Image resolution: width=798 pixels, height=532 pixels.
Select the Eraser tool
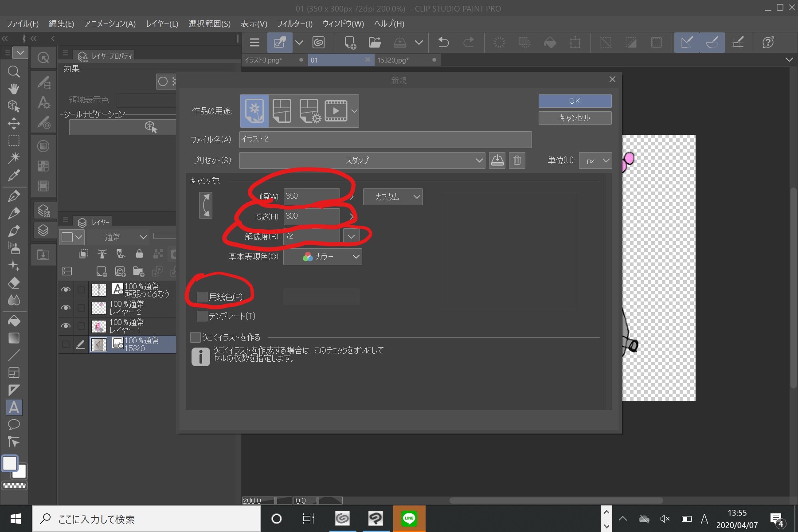tap(14, 283)
